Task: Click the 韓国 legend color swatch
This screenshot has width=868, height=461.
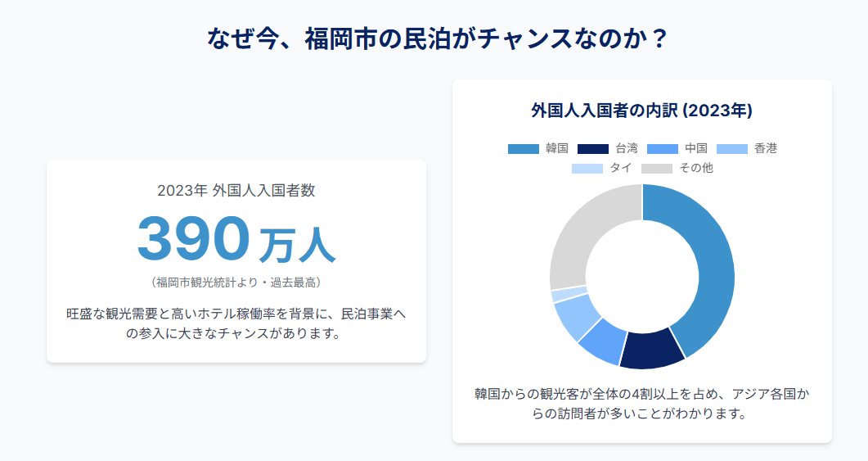Action: (x=523, y=149)
